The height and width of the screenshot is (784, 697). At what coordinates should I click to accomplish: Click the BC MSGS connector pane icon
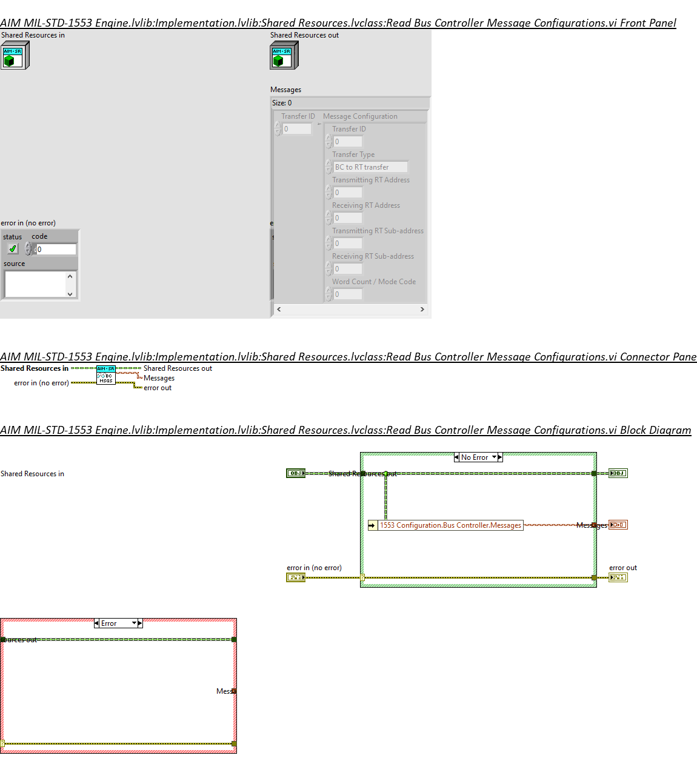(106, 375)
